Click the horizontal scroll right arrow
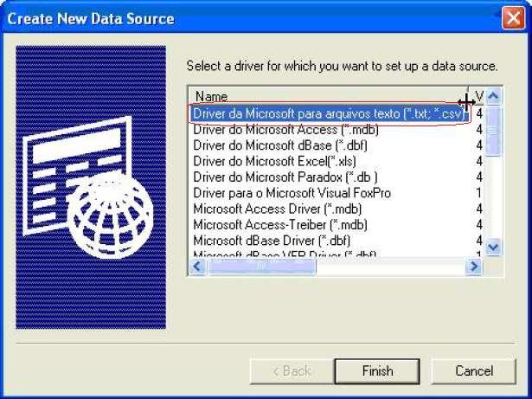The width and height of the screenshot is (532, 399). coord(474,267)
